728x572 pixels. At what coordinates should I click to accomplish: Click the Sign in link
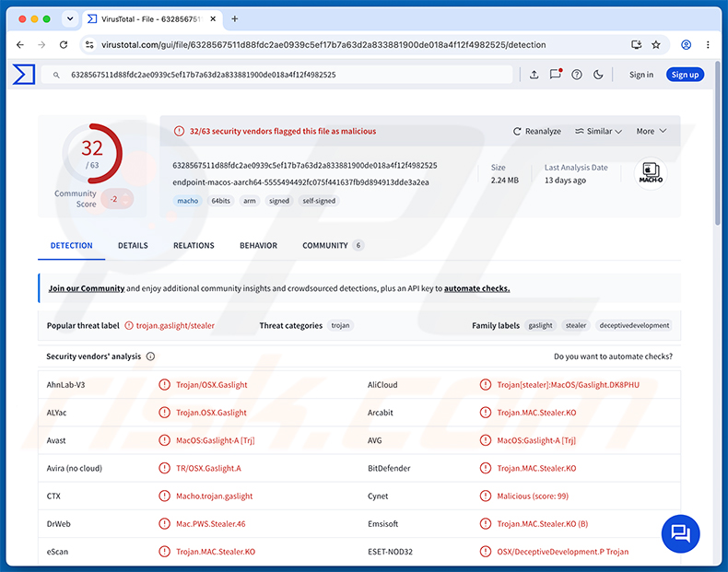[641, 75]
